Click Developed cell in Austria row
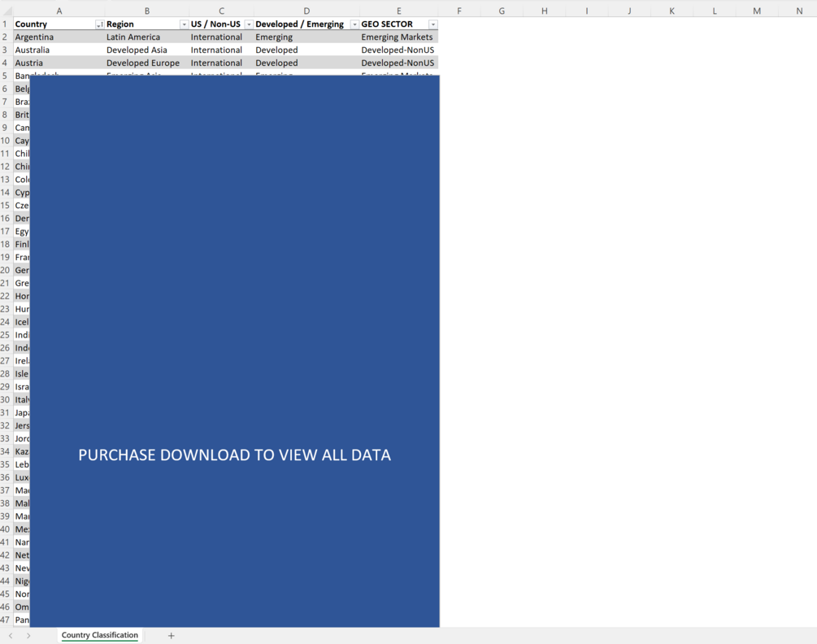The height and width of the screenshot is (644, 817). click(x=306, y=63)
